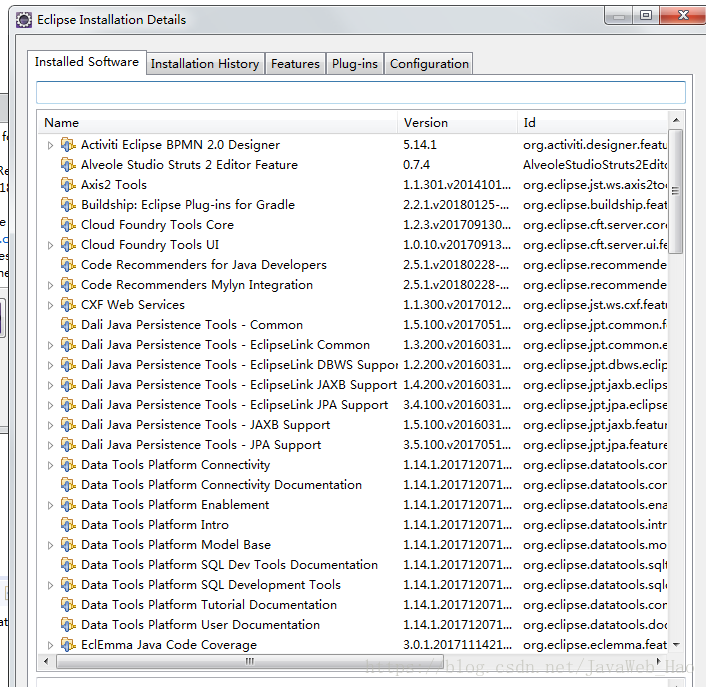
Task: Click the EclEmma Java Code Coverage icon
Action: click(68, 645)
